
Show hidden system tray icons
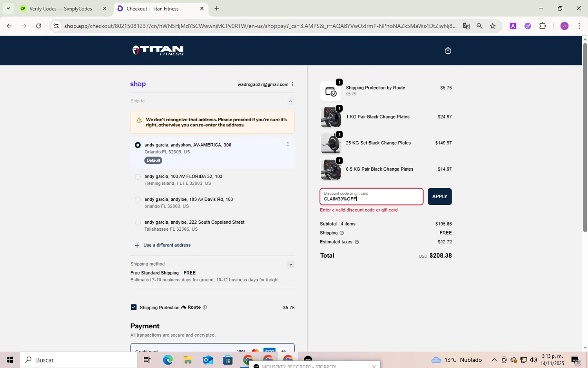click(x=494, y=360)
